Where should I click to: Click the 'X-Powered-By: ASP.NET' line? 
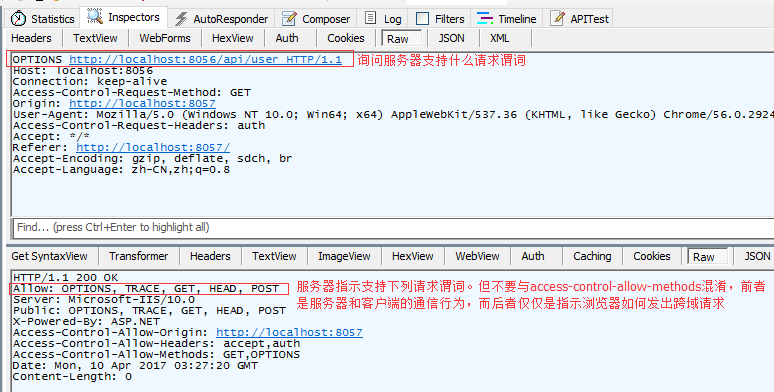(x=86, y=322)
